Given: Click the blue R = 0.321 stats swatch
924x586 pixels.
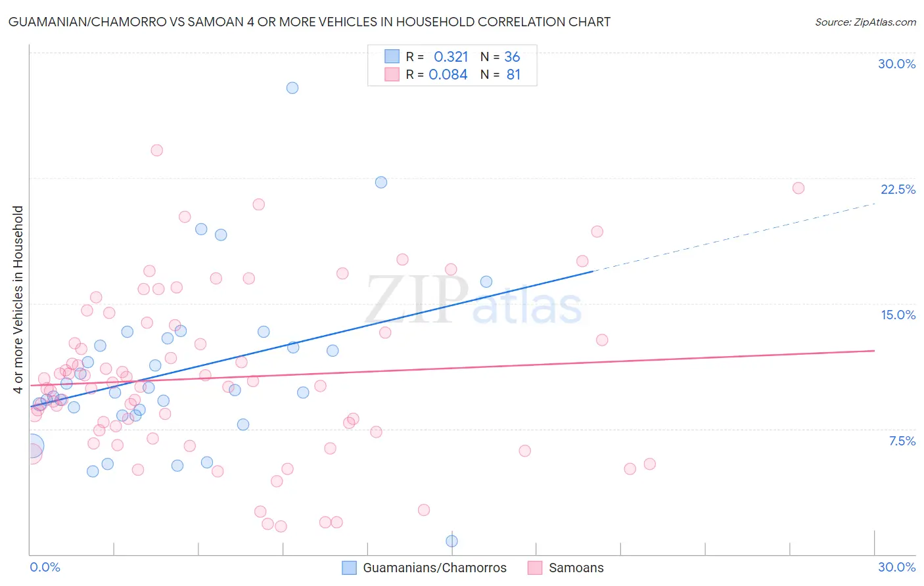Looking at the screenshot, I should pos(392,56).
